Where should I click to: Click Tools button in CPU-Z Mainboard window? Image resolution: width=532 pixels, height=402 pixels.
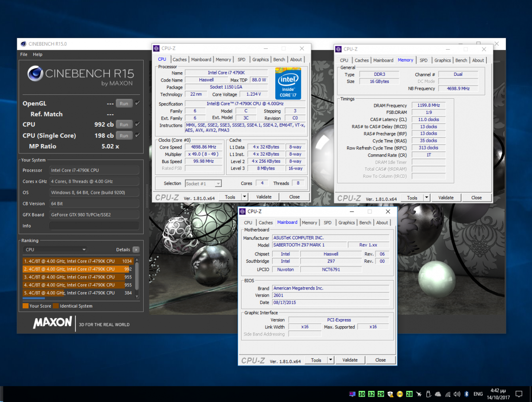pos(316,360)
